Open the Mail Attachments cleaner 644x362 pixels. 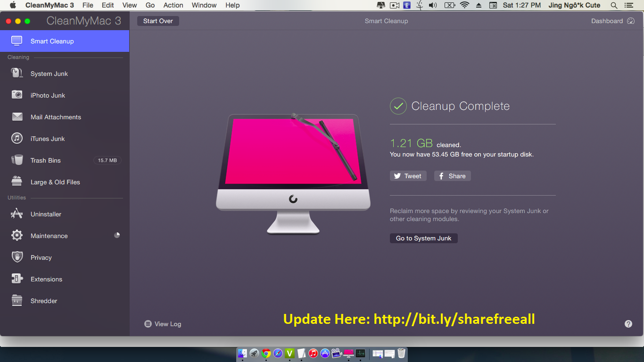click(x=56, y=117)
